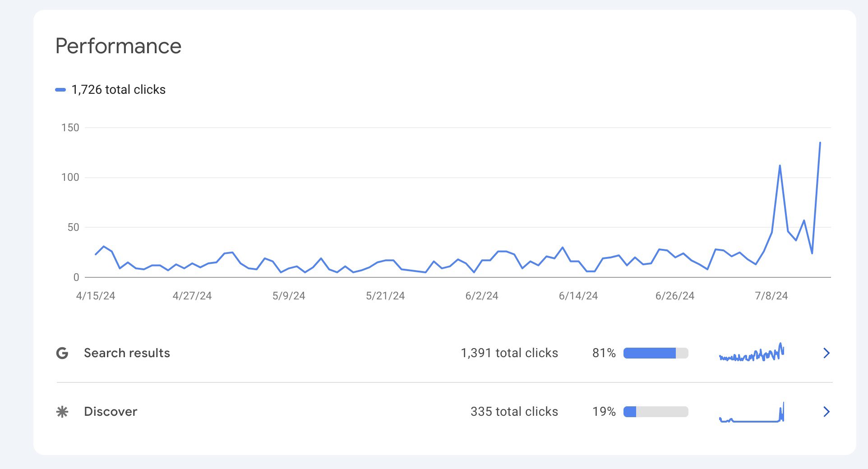
Task: Click the blue legend marker for total clicks
Action: coord(60,90)
